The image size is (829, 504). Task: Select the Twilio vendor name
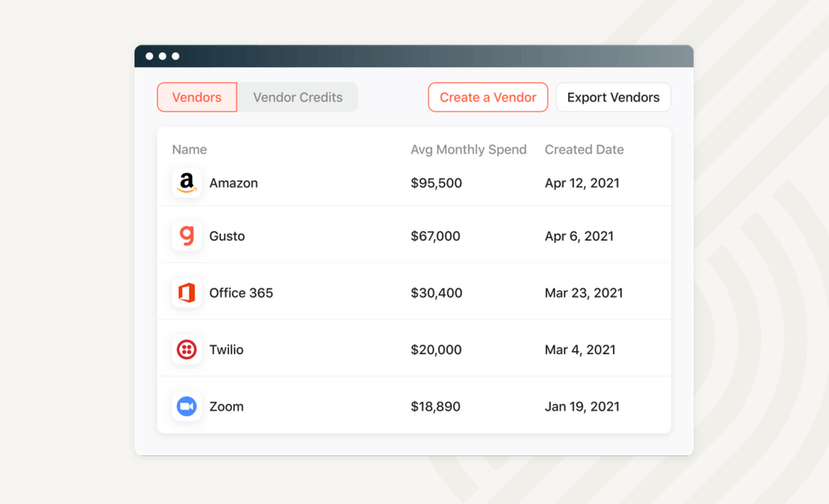pos(226,349)
